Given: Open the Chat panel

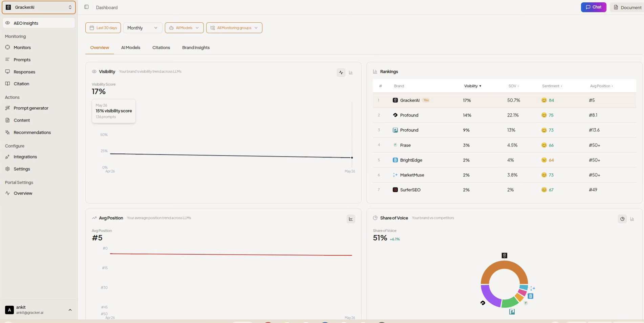Looking at the screenshot, I should [594, 7].
